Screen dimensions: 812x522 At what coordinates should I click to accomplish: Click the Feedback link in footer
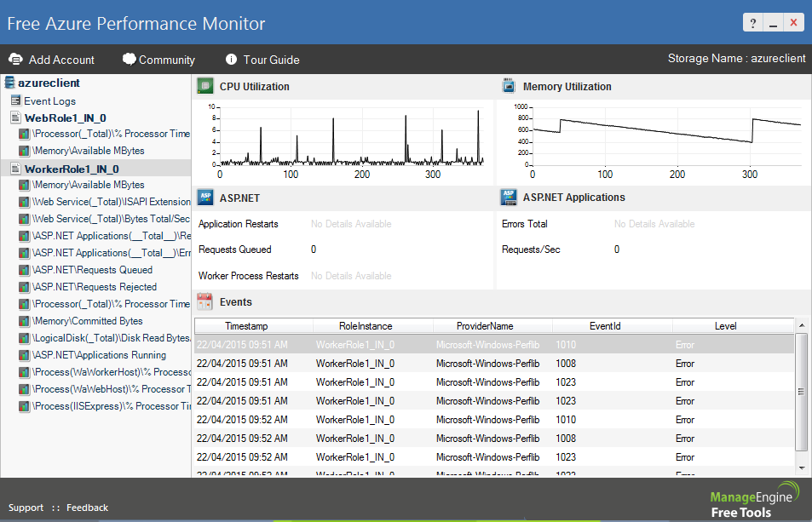tap(87, 508)
